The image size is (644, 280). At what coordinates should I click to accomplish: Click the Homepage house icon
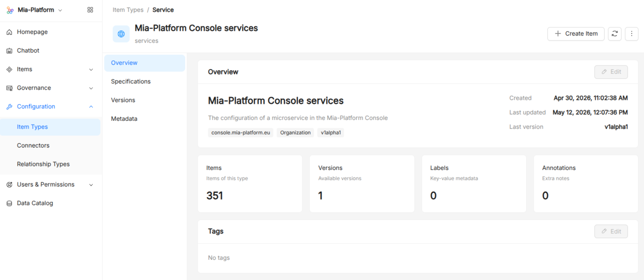(9, 32)
